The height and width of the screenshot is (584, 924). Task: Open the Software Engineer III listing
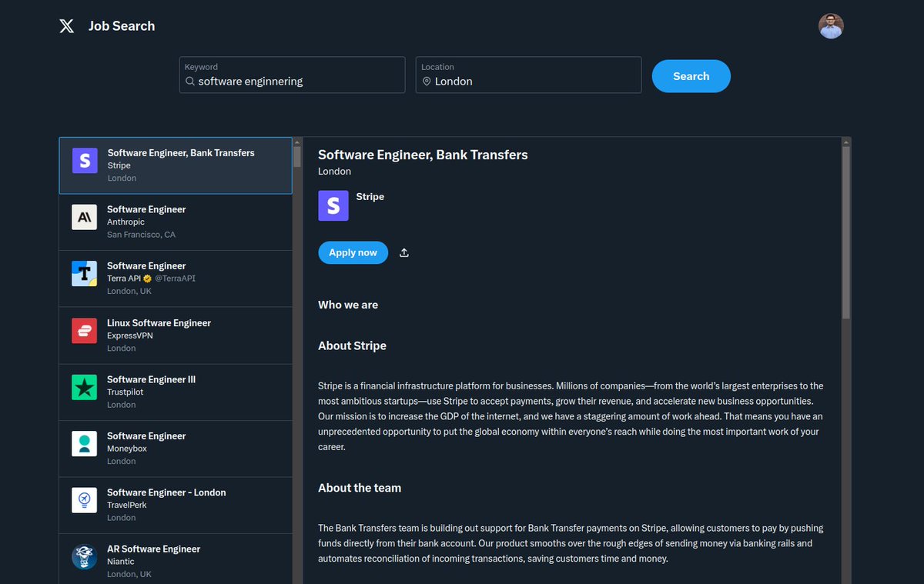coord(176,392)
